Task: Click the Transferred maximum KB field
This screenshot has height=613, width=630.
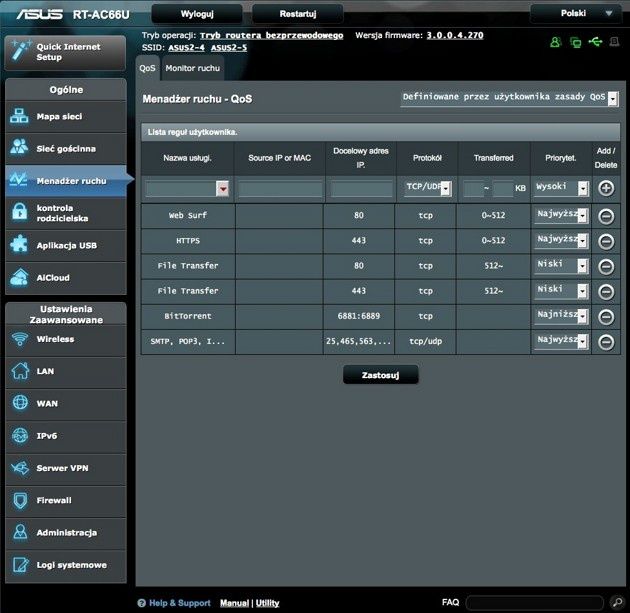Action: click(x=503, y=188)
